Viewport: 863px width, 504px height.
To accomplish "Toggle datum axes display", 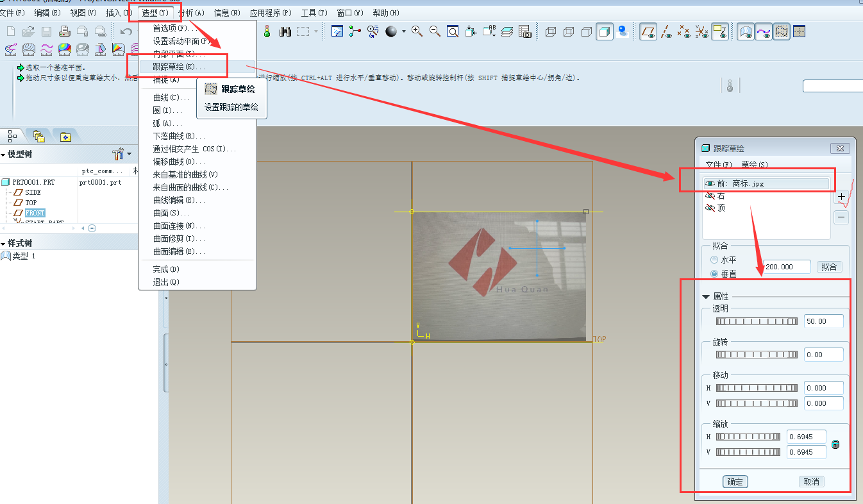I will [x=667, y=31].
